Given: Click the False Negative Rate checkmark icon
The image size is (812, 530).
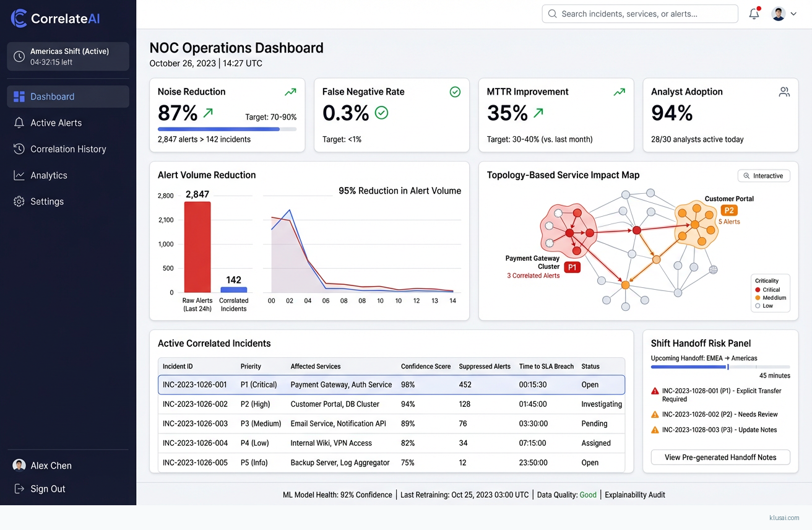Looking at the screenshot, I should [x=455, y=92].
